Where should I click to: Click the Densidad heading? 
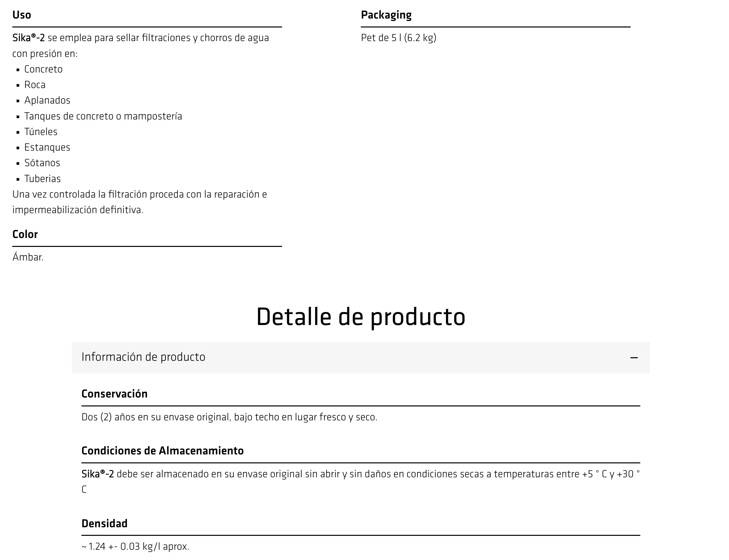click(x=104, y=524)
